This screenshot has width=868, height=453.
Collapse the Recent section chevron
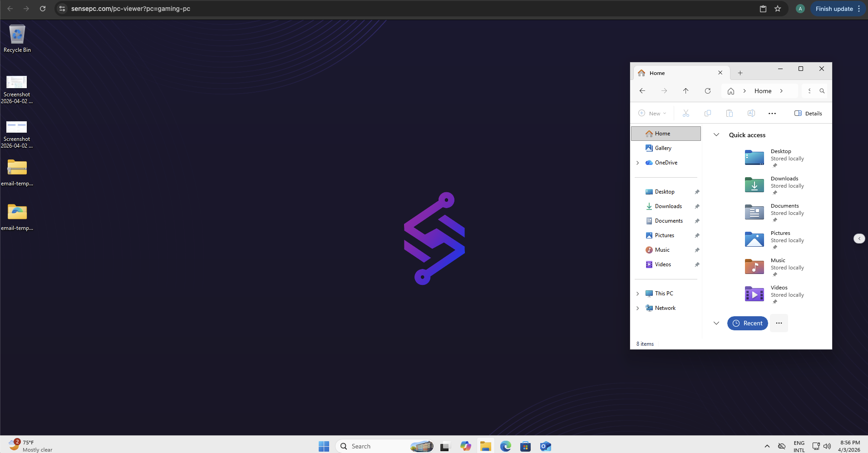[716, 323]
